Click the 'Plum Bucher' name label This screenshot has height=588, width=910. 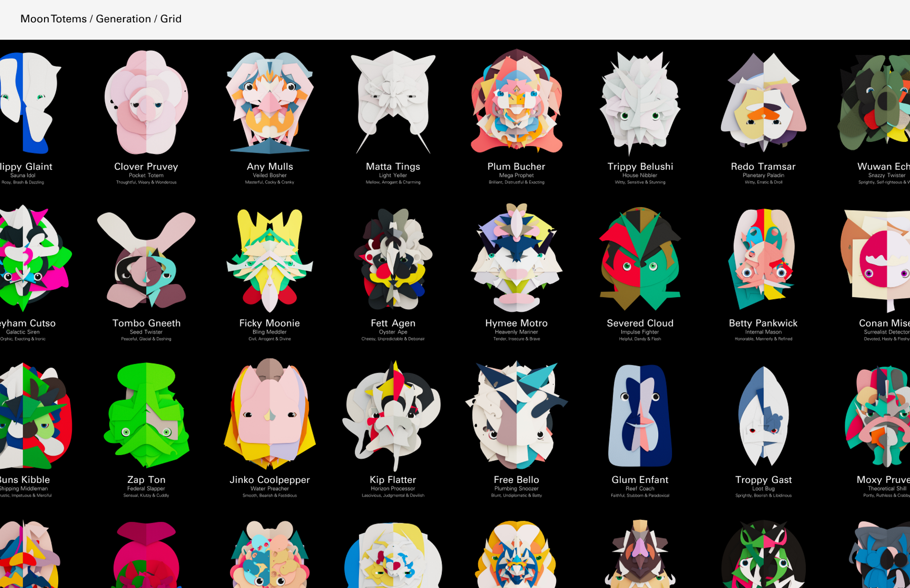[516, 166]
